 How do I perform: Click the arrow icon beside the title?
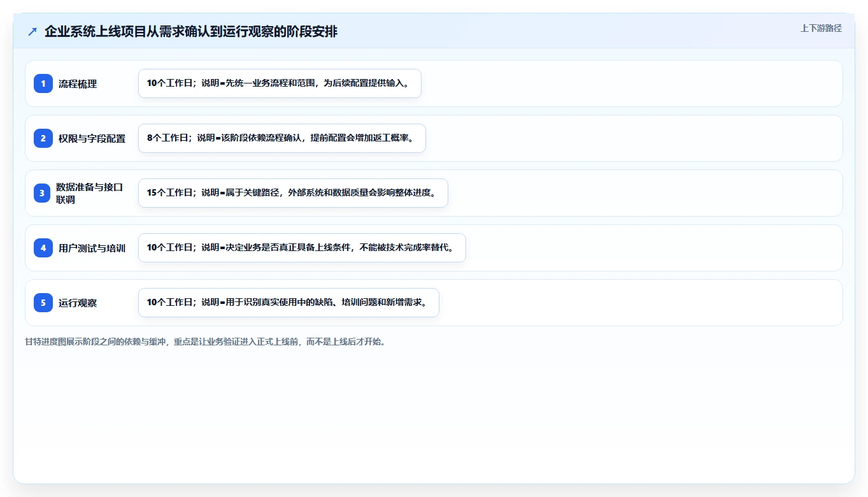tap(32, 32)
